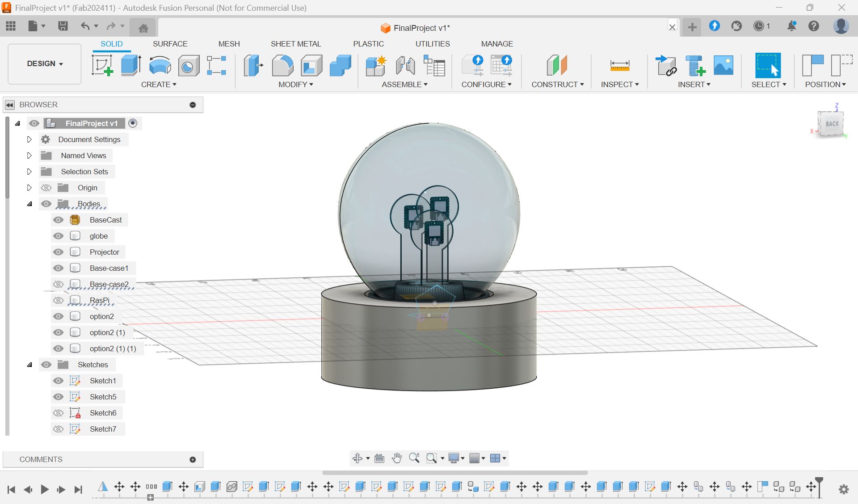Select the Rectangular Pattern tool
858x504 pixels.
(x=217, y=65)
